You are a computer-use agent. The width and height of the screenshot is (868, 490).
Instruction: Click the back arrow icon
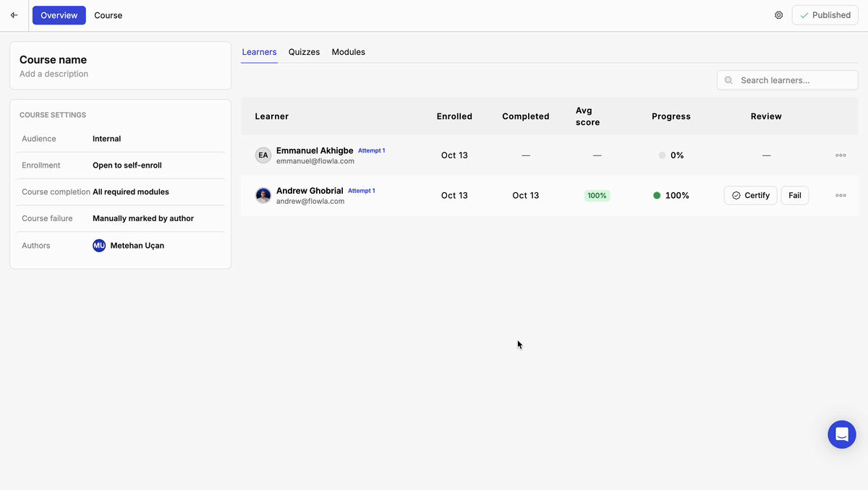click(x=14, y=15)
